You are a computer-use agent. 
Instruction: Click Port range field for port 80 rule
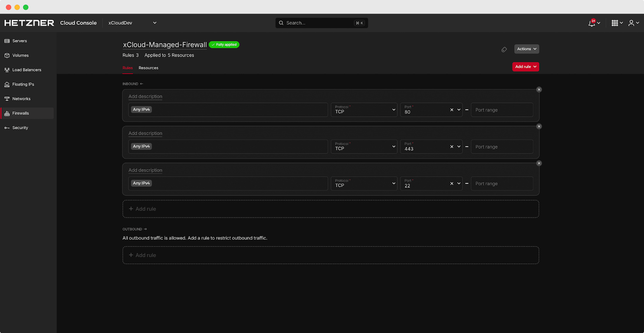502,110
